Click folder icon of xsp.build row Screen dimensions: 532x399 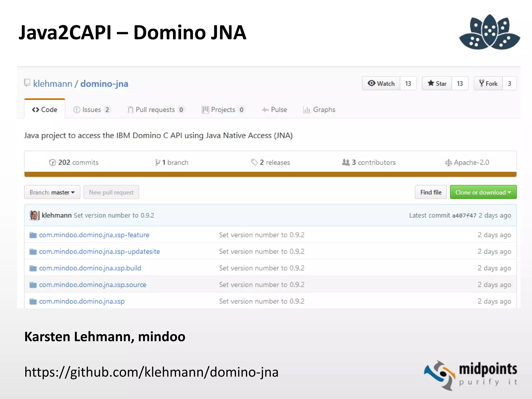tap(33, 268)
